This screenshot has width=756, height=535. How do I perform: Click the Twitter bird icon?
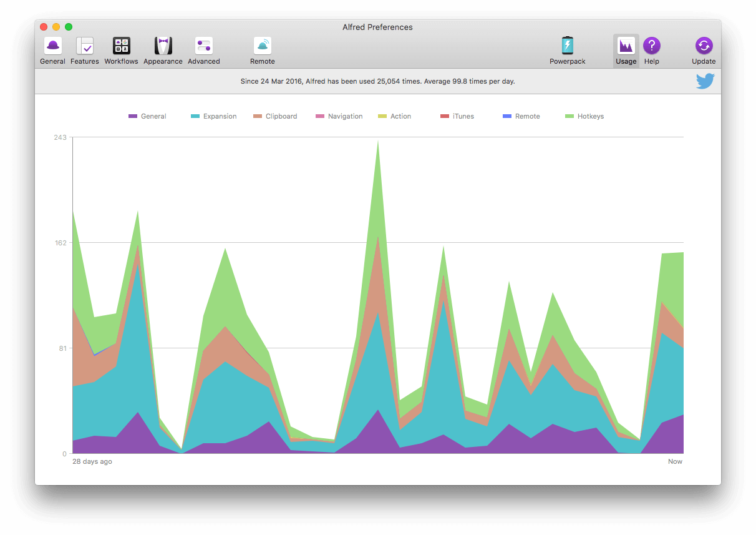[x=705, y=81]
